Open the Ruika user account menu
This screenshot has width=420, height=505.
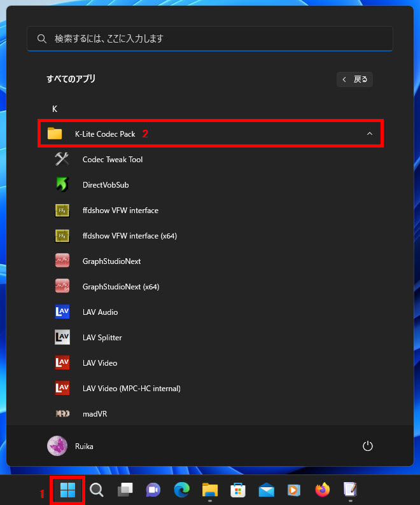point(70,446)
